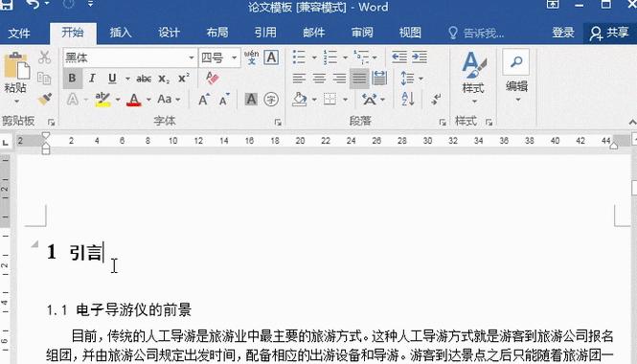The height and width of the screenshot is (364, 637).
Task: Open the 编辑 Editing button
Action: click(x=516, y=77)
